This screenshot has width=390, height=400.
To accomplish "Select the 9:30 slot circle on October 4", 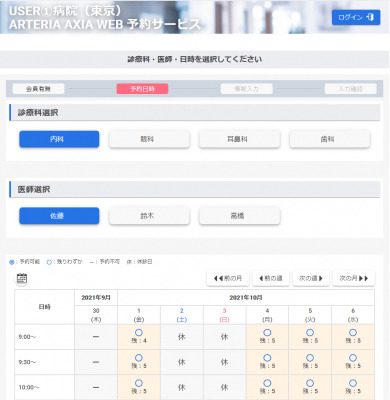I will [x=267, y=358].
